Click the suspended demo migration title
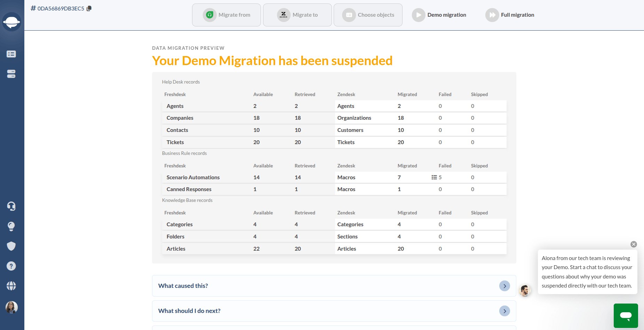Viewport: 644px width, 330px height. click(272, 61)
